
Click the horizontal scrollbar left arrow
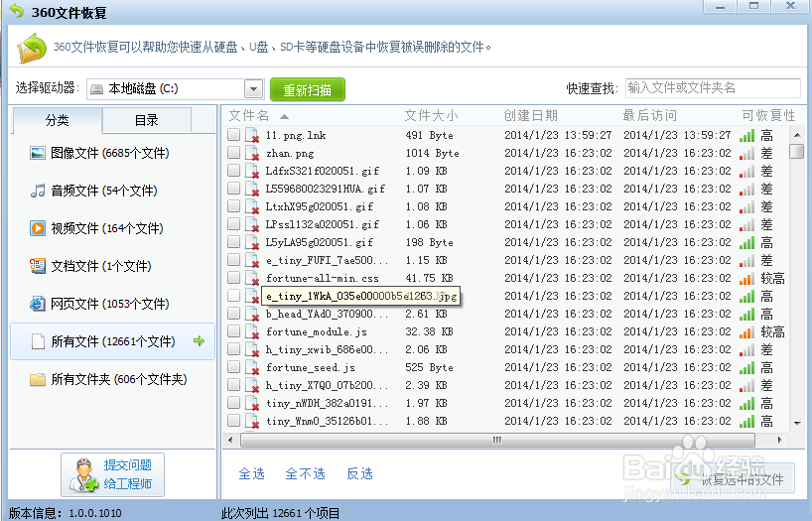point(230,441)
